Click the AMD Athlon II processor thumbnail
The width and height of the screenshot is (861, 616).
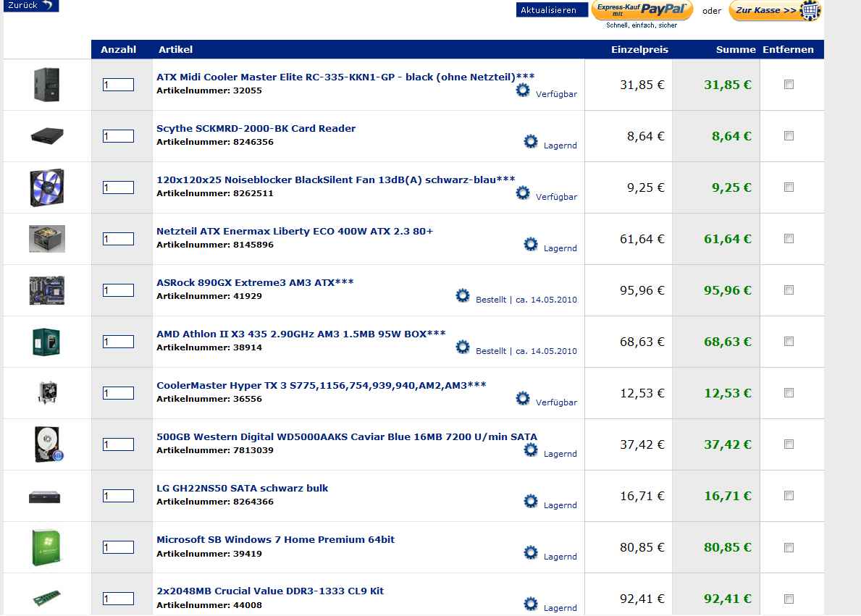click(46, 342)
